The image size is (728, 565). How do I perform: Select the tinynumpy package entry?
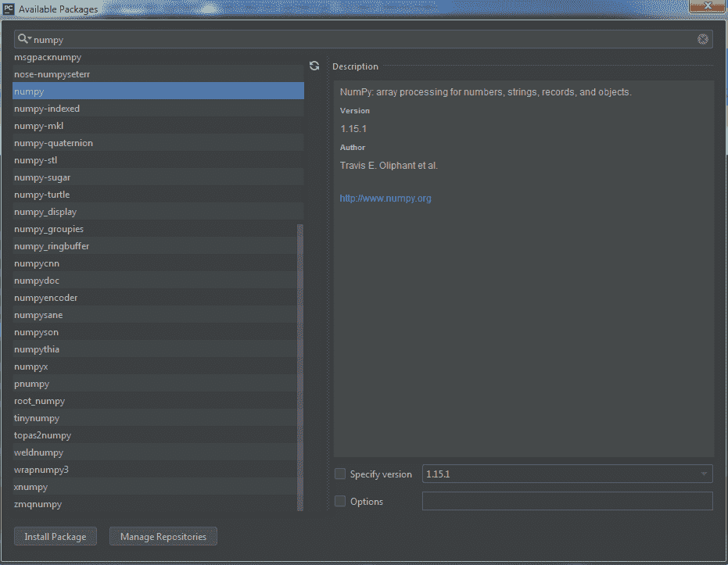(37, 418)
